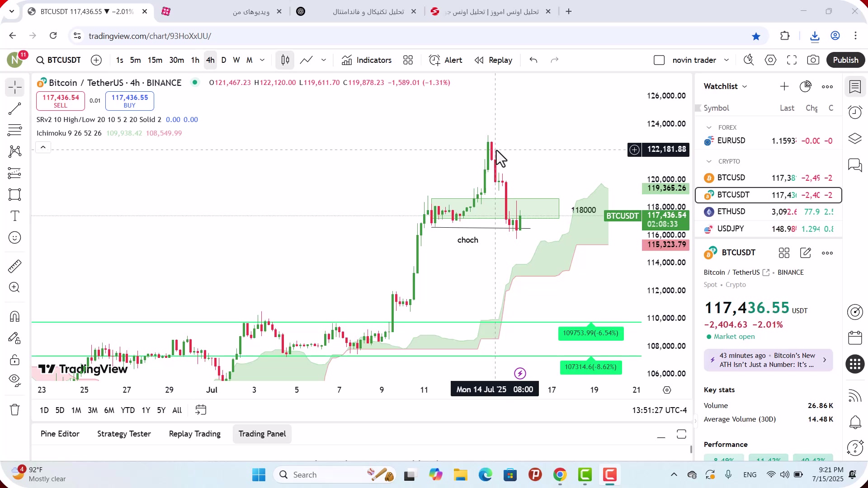Viewport: 868px width, 488px height.
Task: Select the geometric shapes tool
Action: tap(15, 195)
